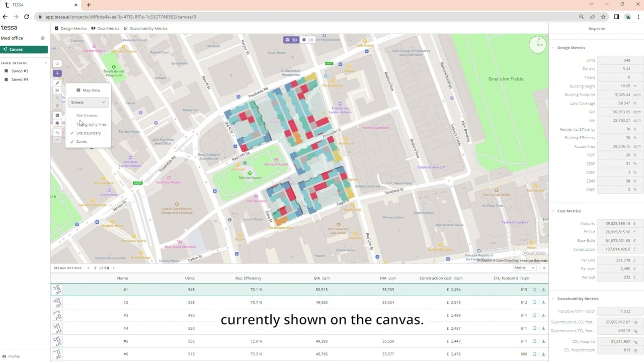Go to previous design options page

click(x=88, y=268)
